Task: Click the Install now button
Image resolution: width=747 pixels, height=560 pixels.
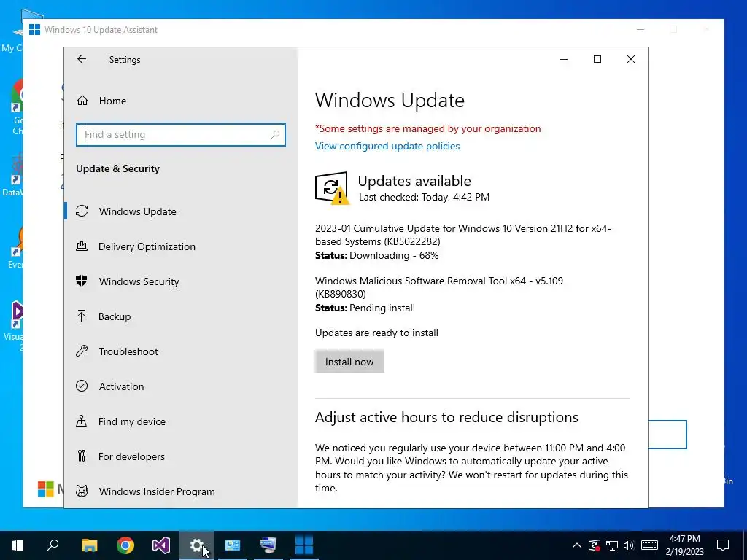Action: pyautogui.click(x=349, y=362)
